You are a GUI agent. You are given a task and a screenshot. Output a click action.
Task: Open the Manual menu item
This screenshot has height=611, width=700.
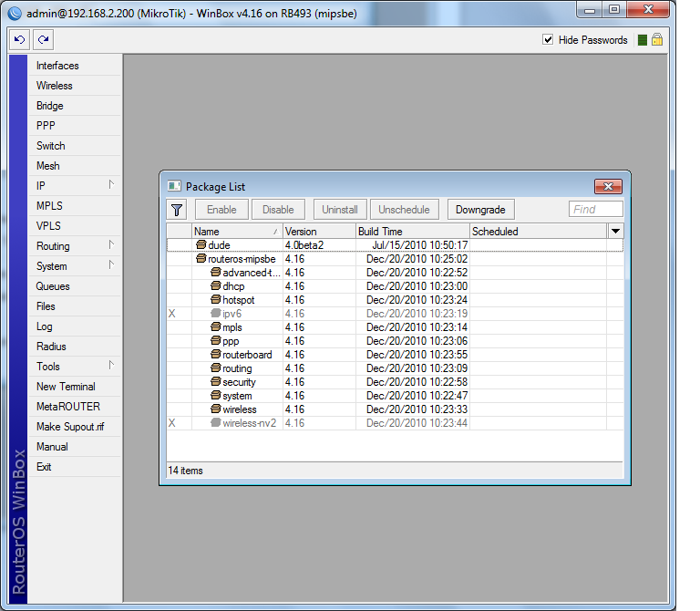pyautogui.click(x=75, y=447)
